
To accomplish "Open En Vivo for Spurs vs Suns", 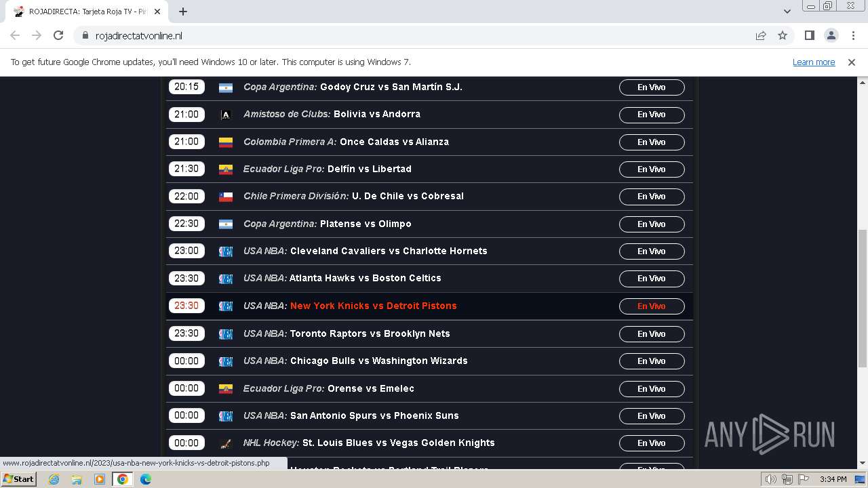I will [652, 416].
